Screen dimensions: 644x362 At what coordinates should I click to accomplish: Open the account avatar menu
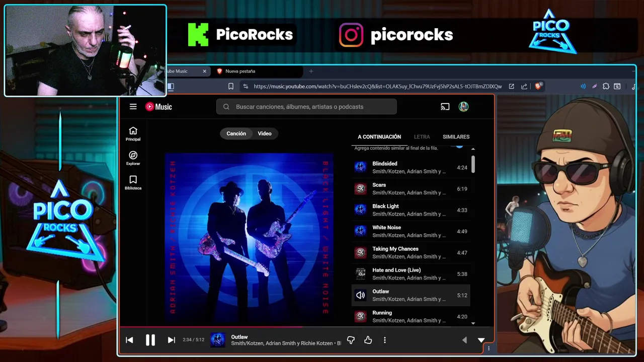[463, 107]
